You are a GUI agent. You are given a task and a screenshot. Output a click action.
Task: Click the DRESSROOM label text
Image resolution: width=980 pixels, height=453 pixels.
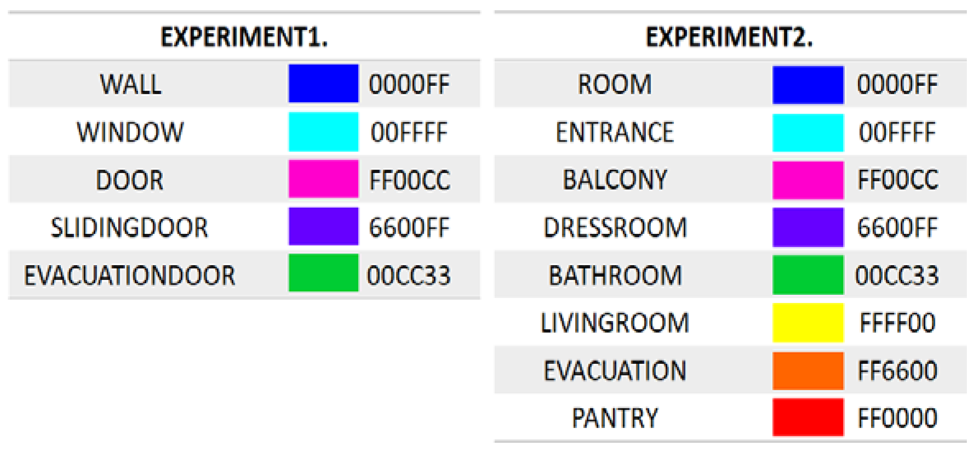pyautogui.click(x=615, y=227)
